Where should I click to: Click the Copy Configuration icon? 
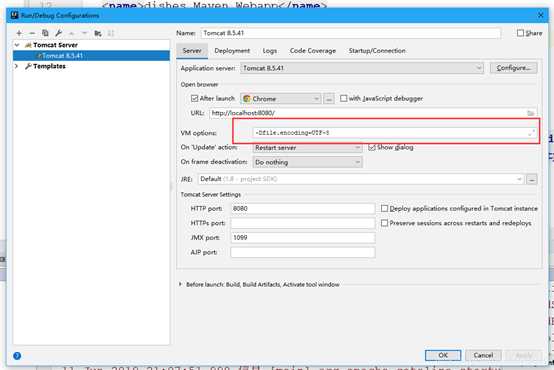pyautogui.click(x=45, y=33)
